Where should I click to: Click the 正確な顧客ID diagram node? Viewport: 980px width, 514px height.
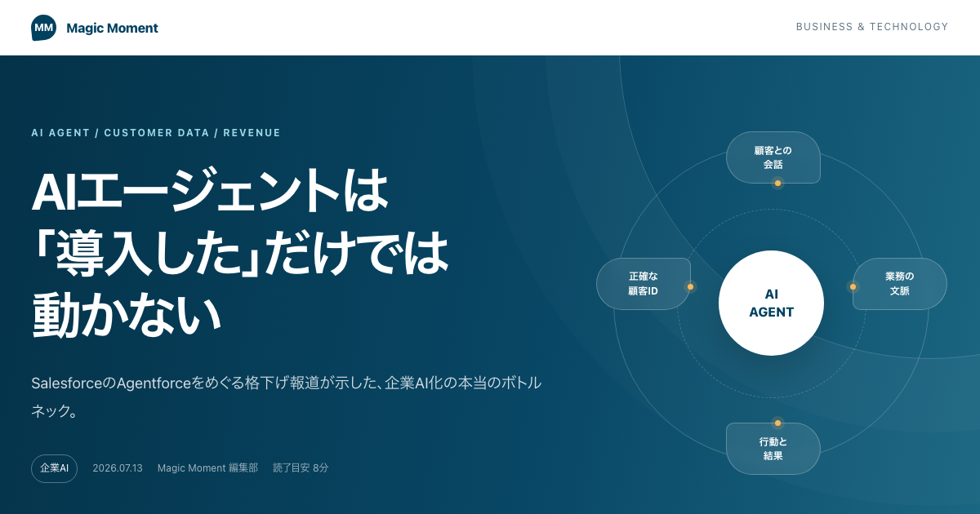point(644,284)
